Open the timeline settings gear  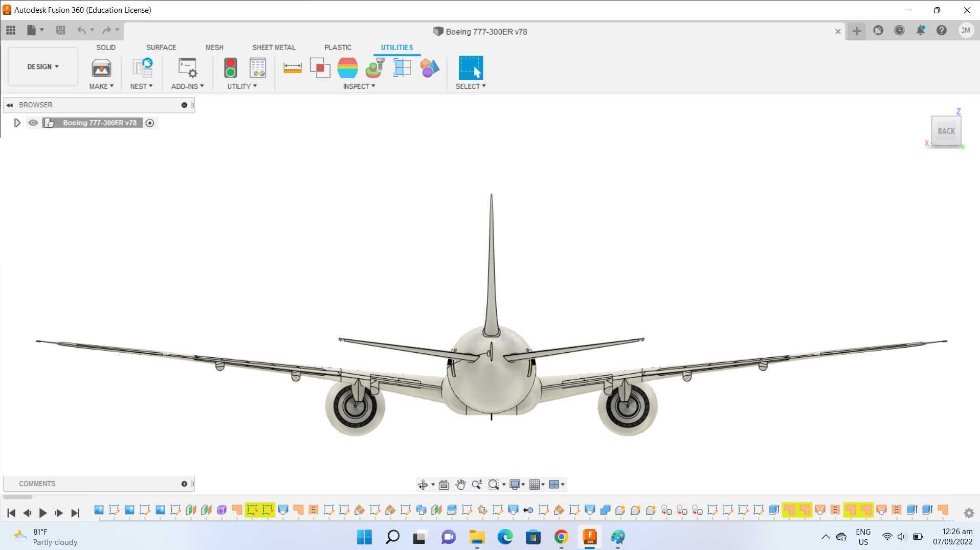[x=969, y=513]
